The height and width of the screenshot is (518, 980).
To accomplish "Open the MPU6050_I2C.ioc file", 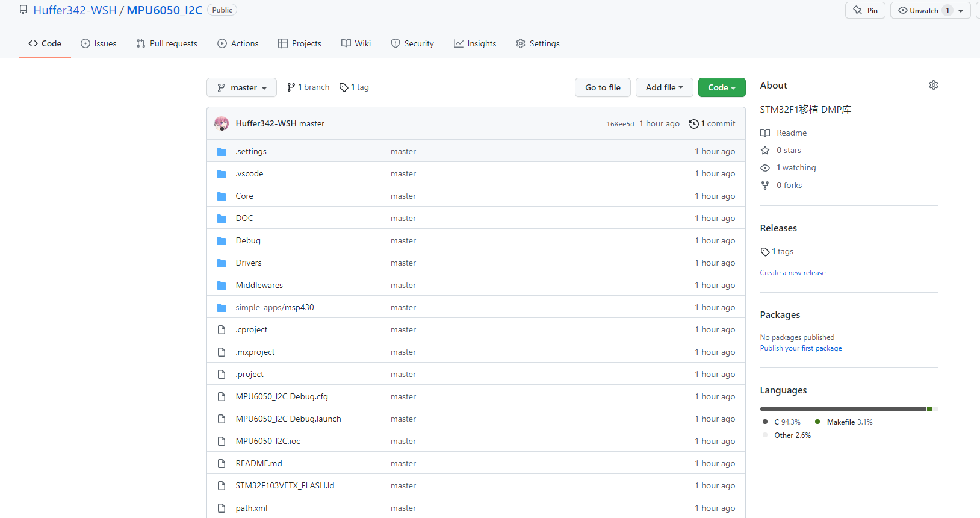I will click(x=268, y=441).
